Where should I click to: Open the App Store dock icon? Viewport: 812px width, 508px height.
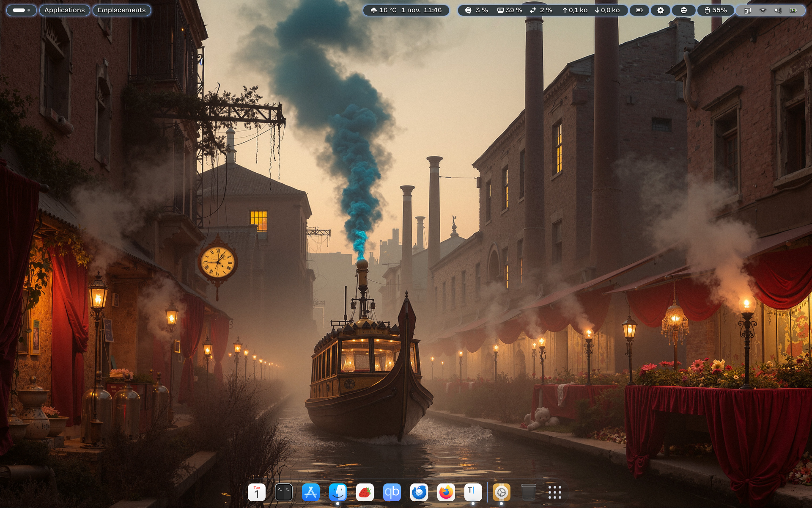(310, 492)
